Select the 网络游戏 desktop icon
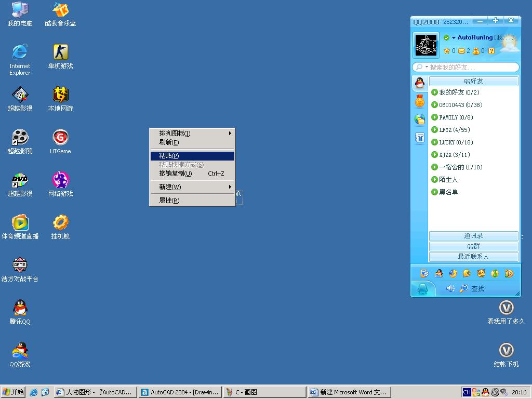 60,184
